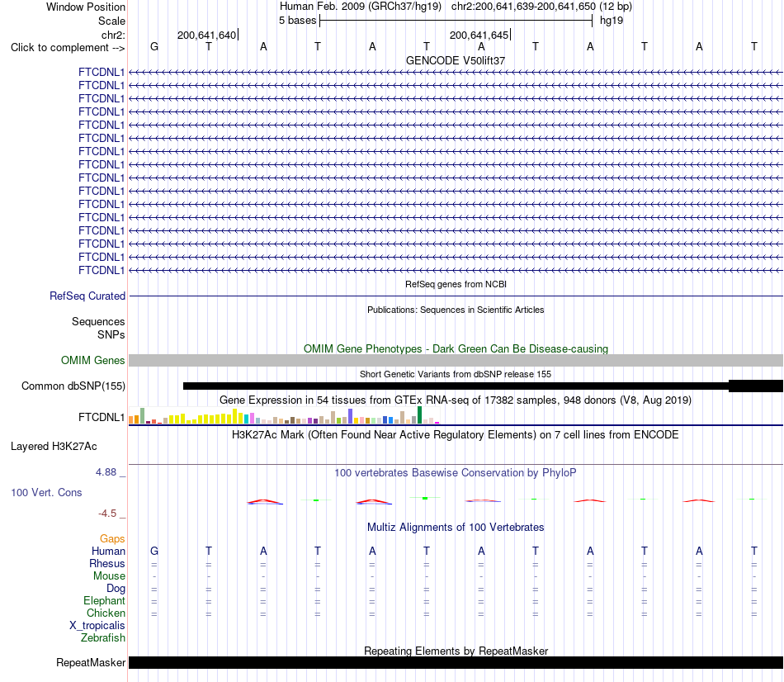Click the 200,641,645 position marker
The height and width of the screenshot is (682, 784).
[479, 35]
